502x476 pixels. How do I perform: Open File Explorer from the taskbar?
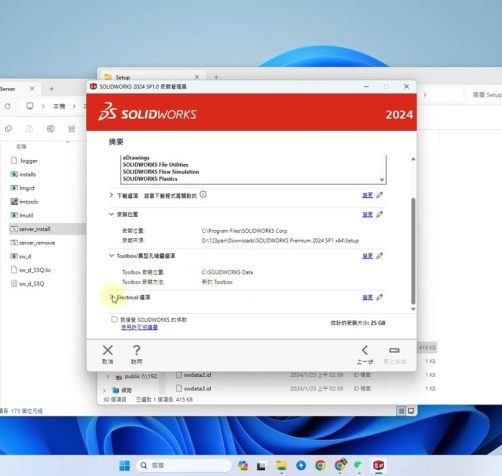click(x=281, y=465)
